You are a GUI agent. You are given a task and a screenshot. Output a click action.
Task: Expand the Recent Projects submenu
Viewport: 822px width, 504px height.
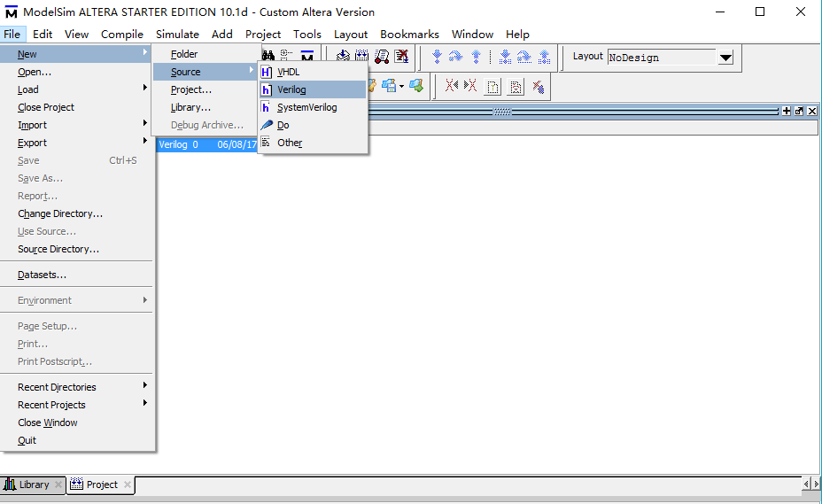click(76, 405)
